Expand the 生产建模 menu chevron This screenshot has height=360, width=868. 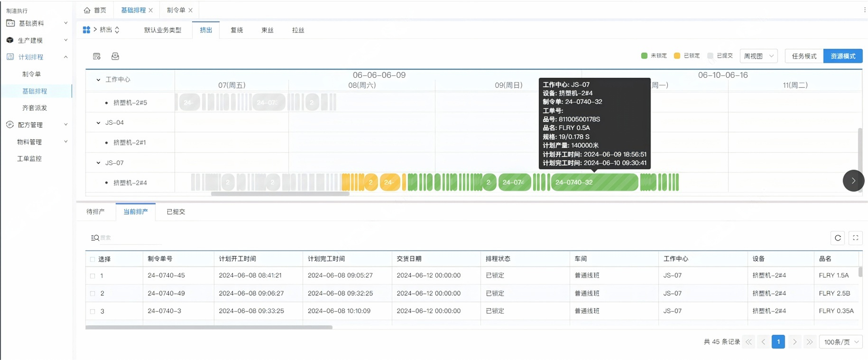(x=66, y=40)
